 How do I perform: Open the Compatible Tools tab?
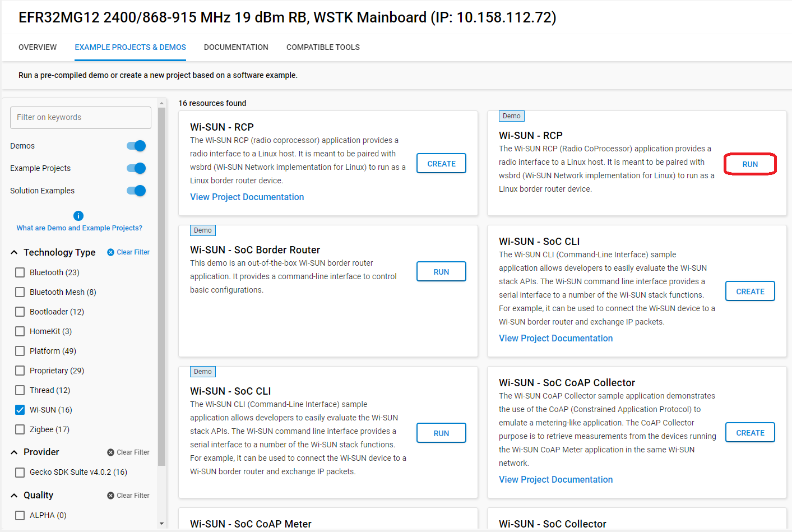(x=323, y=47)
